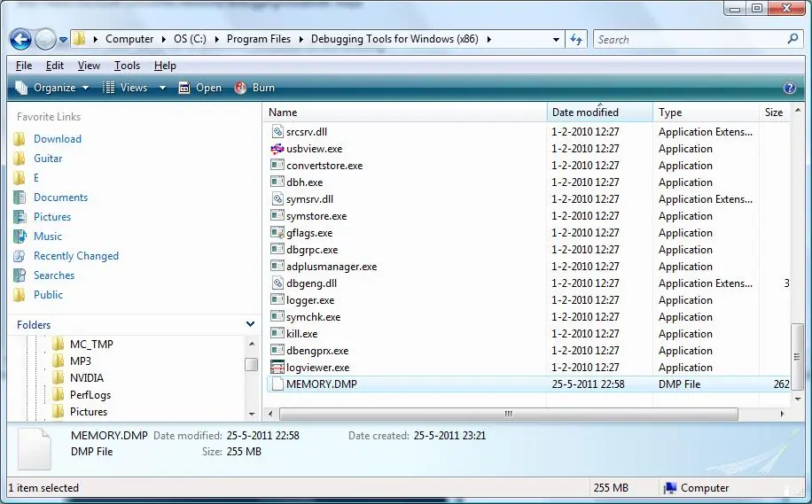The width and height of the screenshot is (812, 504).
Task: Click the Computer breadcrumb
Action: click(x=129, y=39)
